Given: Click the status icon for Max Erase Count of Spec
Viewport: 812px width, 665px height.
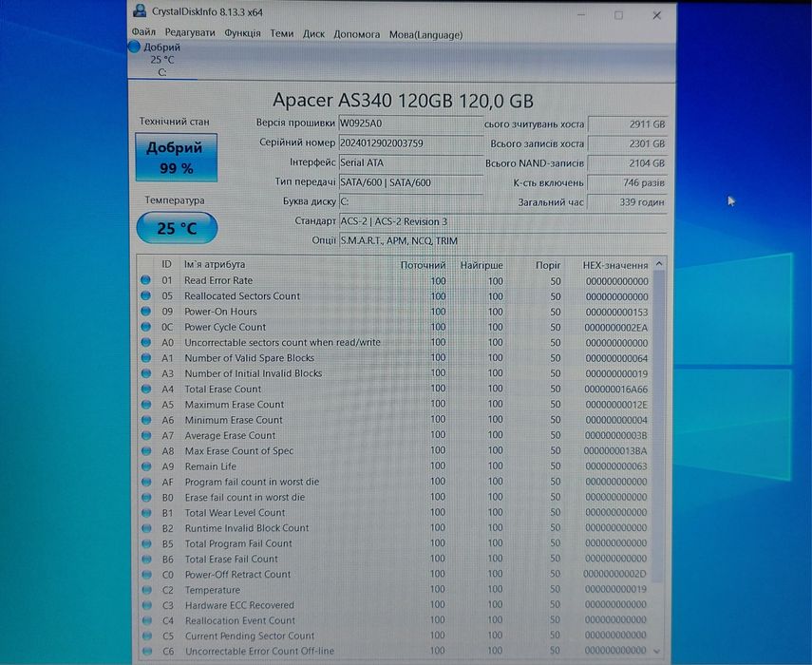Looking at the screenshot, I should click(146, 451).
